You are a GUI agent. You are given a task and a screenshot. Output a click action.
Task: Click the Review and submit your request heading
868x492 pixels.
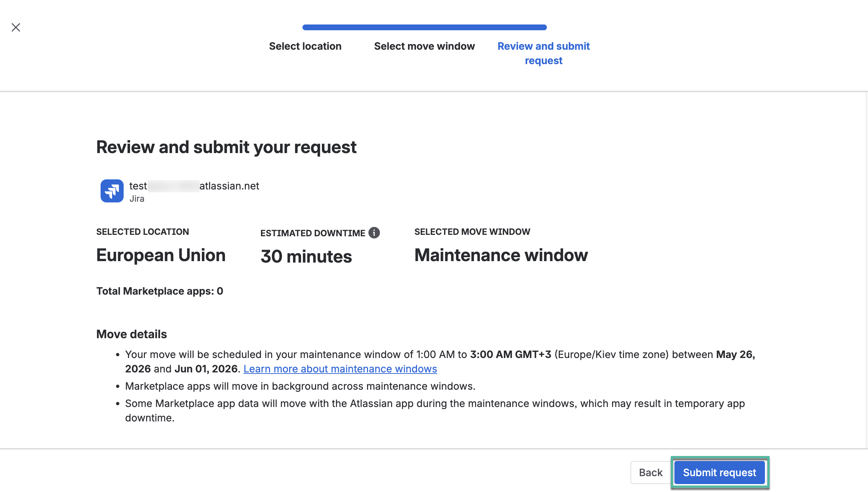click(226, 147)
